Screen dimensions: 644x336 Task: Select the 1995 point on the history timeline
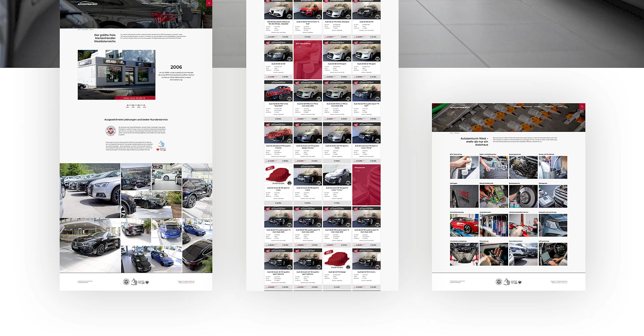(127, 105)
